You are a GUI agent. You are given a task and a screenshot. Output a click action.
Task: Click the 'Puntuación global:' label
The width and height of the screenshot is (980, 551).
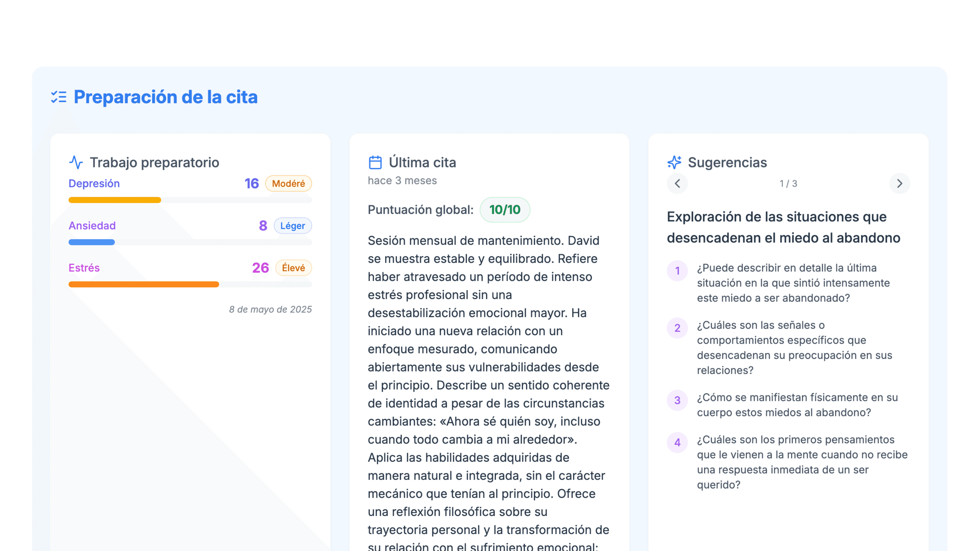(420, 210)
